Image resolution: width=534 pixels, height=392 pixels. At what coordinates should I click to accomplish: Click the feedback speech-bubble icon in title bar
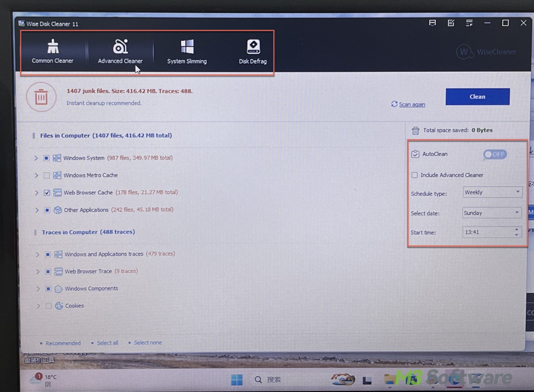[x=432, y=23]
